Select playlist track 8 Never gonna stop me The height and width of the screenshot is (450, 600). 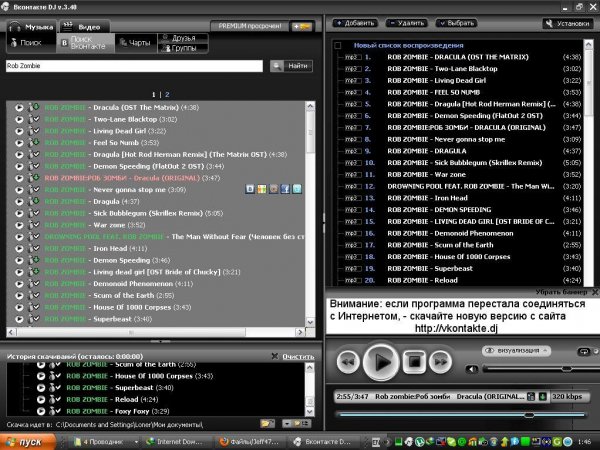click(x=459, y=140)
